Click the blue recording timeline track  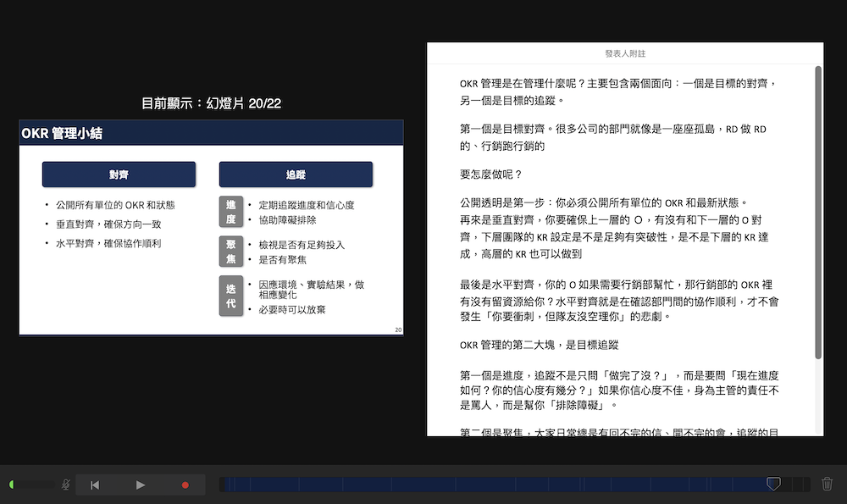(491, 485)
